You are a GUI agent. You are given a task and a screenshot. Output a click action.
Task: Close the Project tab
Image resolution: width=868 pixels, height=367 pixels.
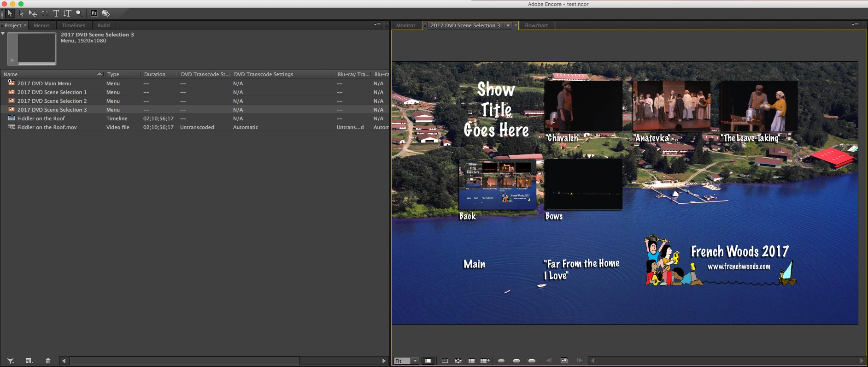pyautogui.click(x=25, y=25)
